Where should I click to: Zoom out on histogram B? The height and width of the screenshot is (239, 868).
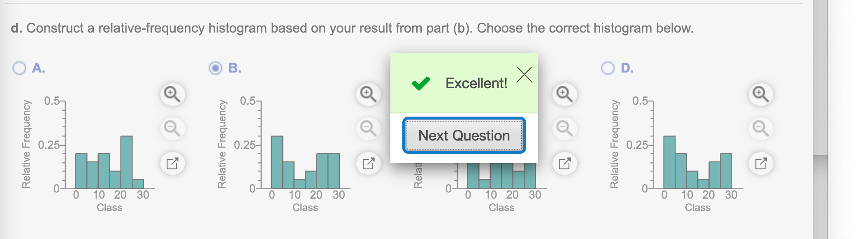[x=368, y=128]
